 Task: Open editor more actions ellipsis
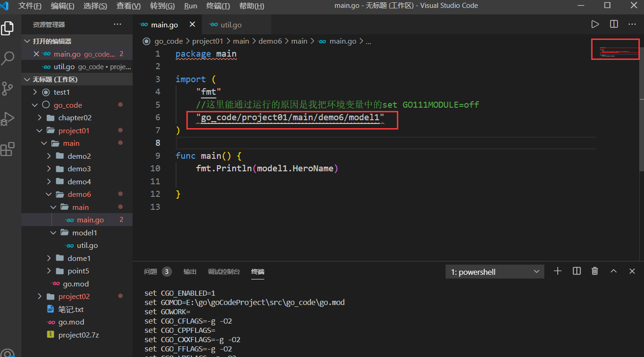[x=632, y=24]
